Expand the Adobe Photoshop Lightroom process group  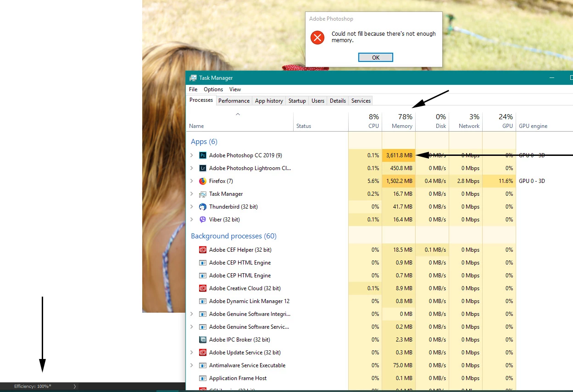(192, 168)
